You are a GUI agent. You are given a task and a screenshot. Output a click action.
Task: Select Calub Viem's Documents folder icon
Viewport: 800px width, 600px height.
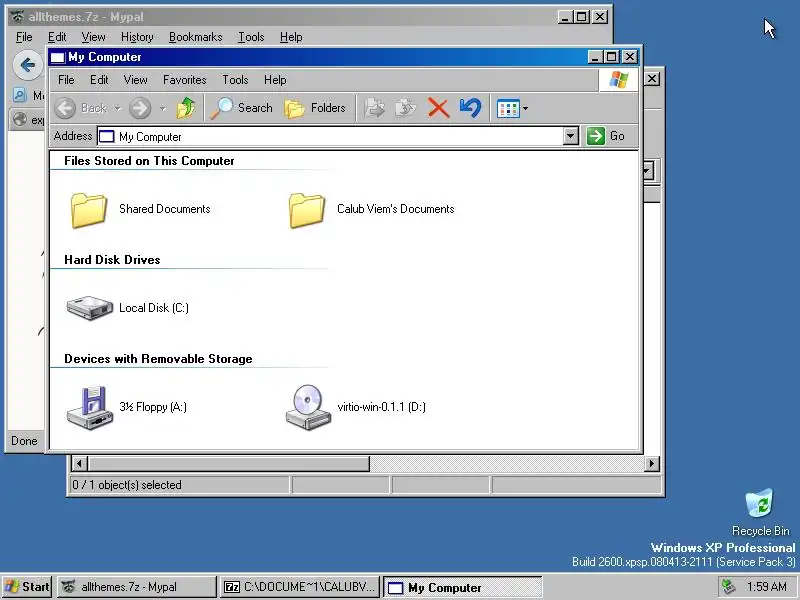[306, 210]
